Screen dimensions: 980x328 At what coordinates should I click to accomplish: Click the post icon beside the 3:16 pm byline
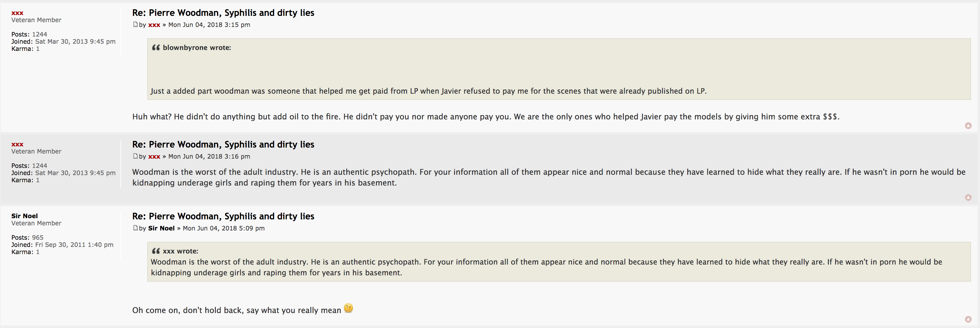[135, 156]
